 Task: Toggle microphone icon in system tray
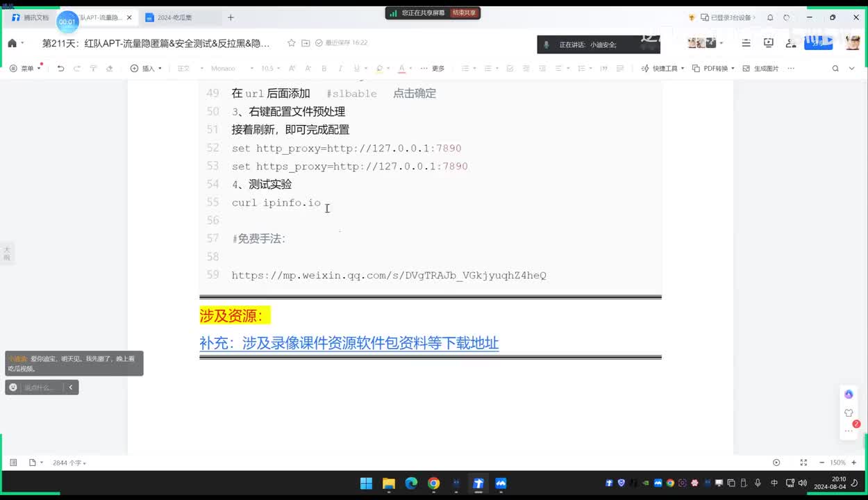[x=758, y=483]
